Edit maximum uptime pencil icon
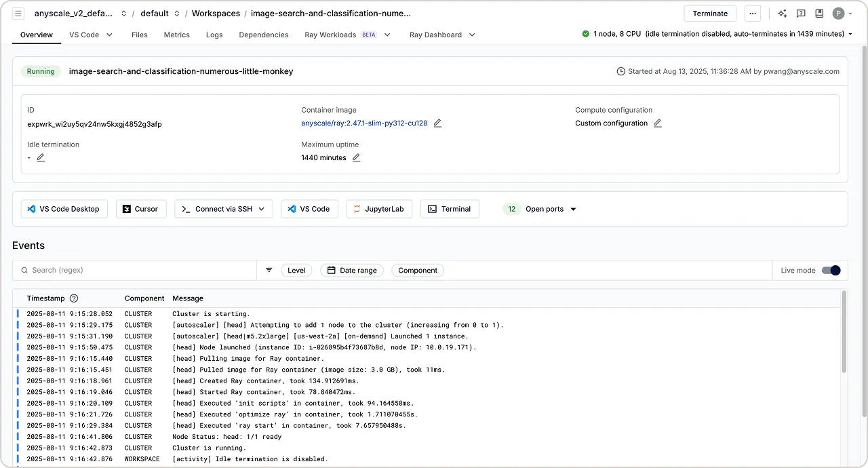868x468 pixels. coord(356,158)
